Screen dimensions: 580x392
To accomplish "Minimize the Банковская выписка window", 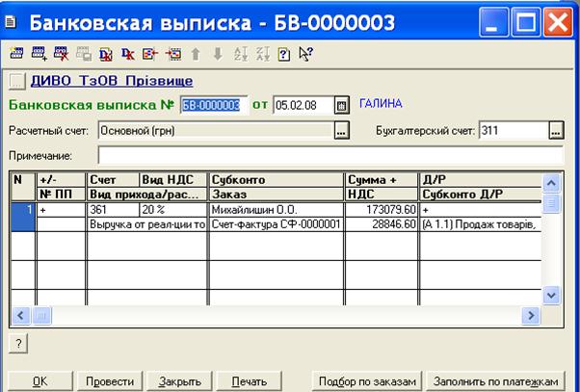I will coord(493,22).
